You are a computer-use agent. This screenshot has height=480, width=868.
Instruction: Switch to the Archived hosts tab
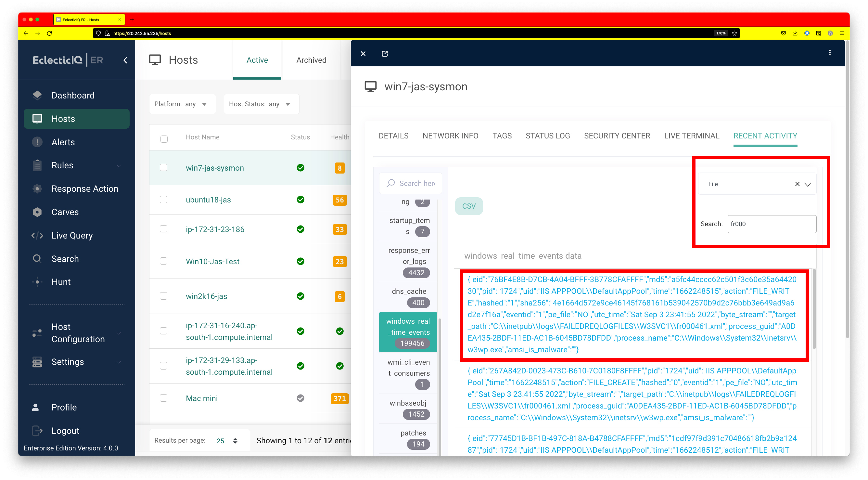click(311, 60)
